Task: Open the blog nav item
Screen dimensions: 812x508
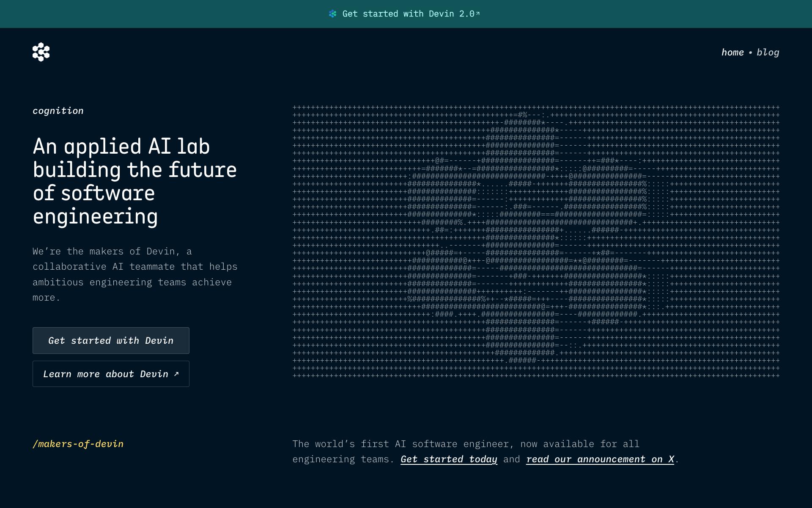Action: [x=768, y=52]
